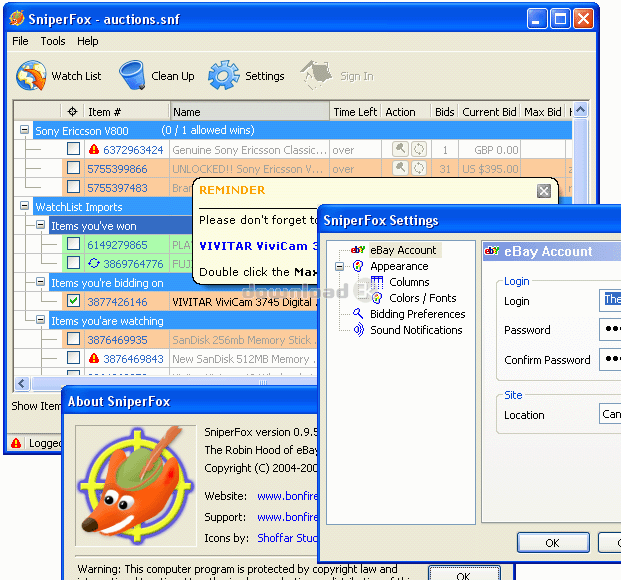Click the Password input field
The image size is (621, 580).
pyautogui.click(x=610, y=329)
